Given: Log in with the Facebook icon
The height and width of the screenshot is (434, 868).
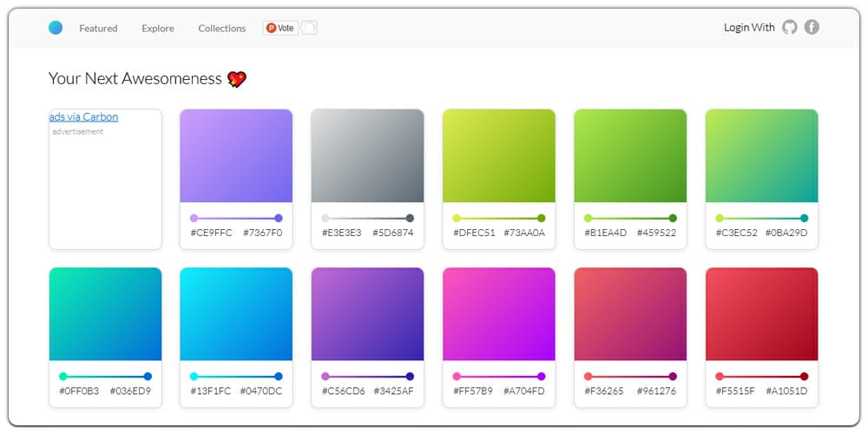Looking at the screenshot, I should click(812, 27).
